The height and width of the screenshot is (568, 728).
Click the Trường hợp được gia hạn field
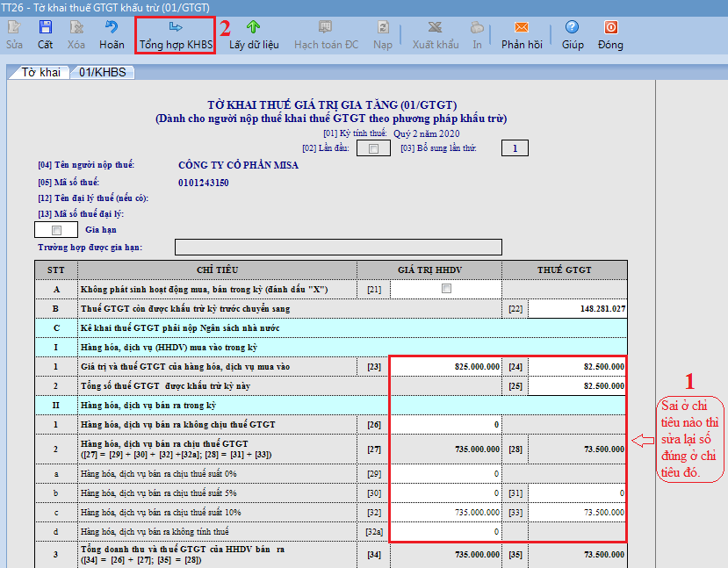pyautogui.click(x=338, y=248)
